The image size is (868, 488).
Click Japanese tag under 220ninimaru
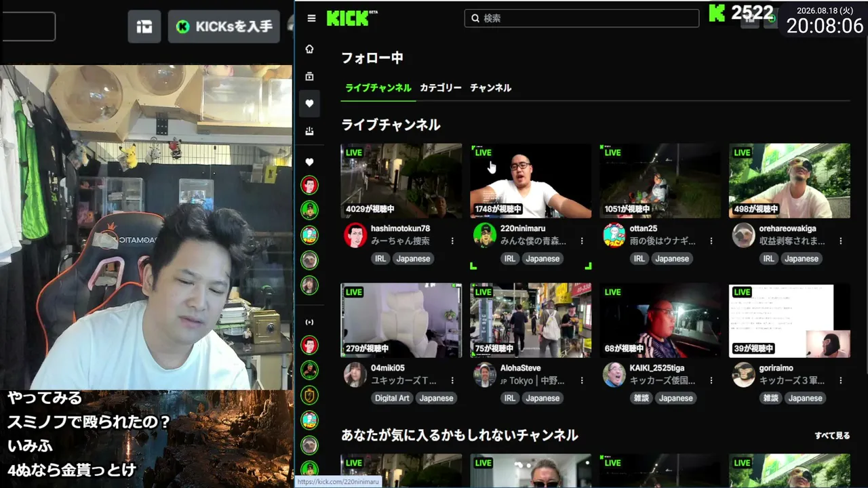coord(542,259)
